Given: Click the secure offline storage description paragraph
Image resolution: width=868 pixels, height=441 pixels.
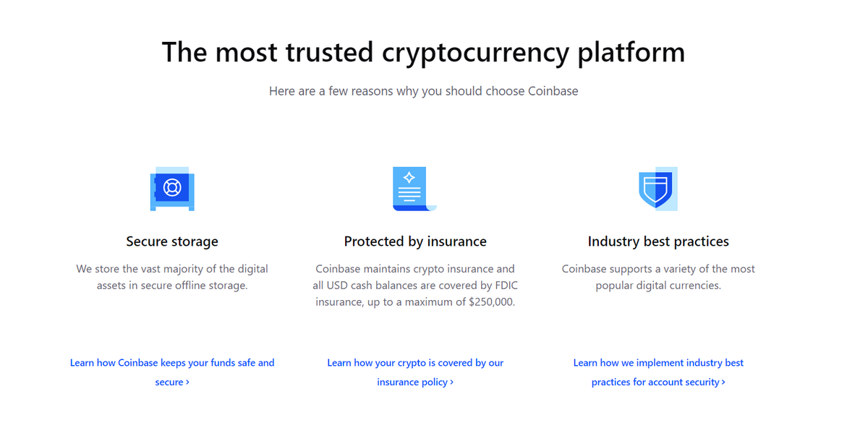Looking at the screenshot, I should coord(172,277).
